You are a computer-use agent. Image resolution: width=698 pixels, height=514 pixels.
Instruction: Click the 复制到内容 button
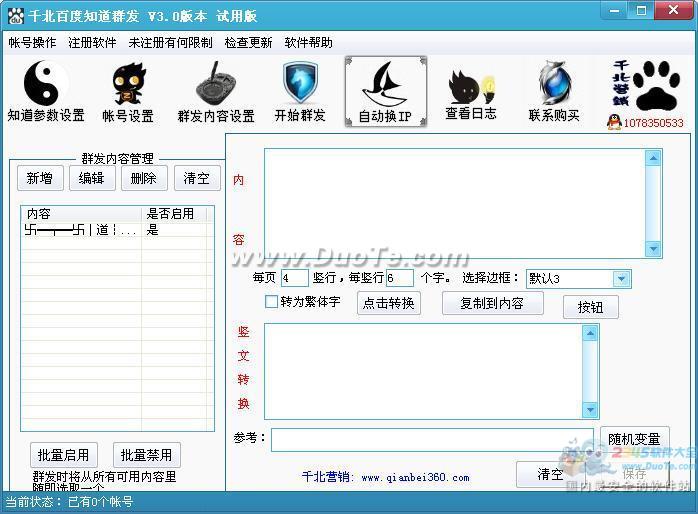[492, 303]
